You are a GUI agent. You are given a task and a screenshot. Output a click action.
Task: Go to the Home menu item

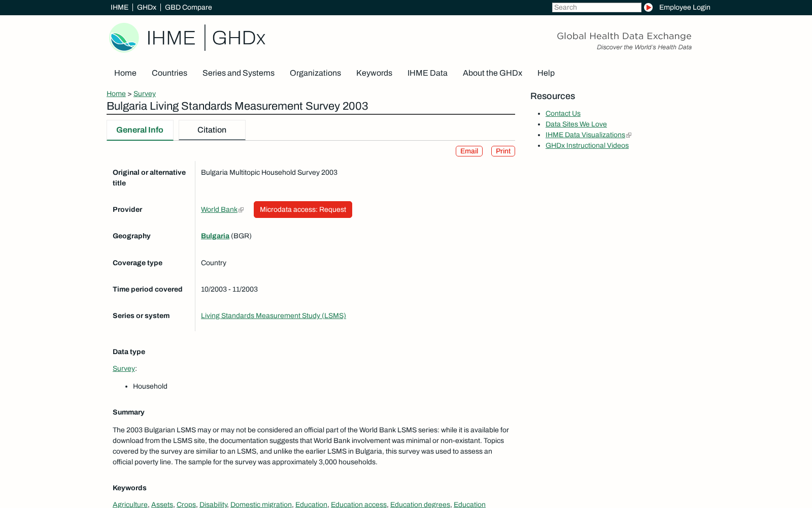125,73
